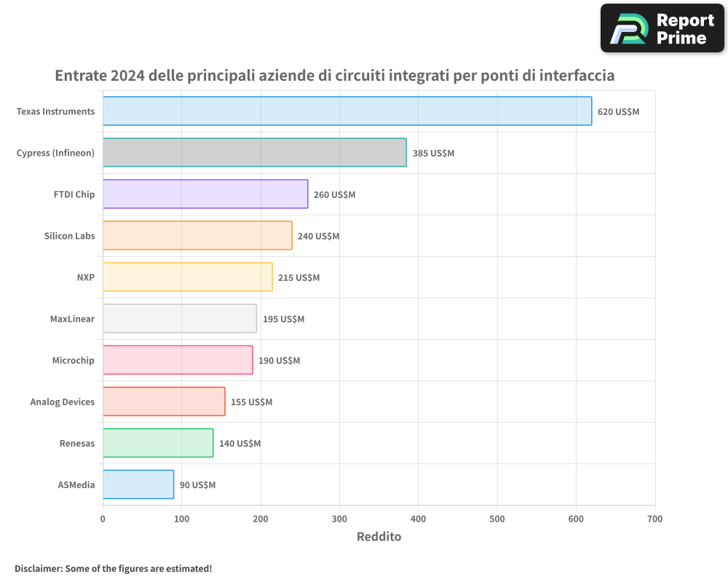
Task: Click the disclaimer text below the chart
Action: pyautogui.click(x=113, y=568)
